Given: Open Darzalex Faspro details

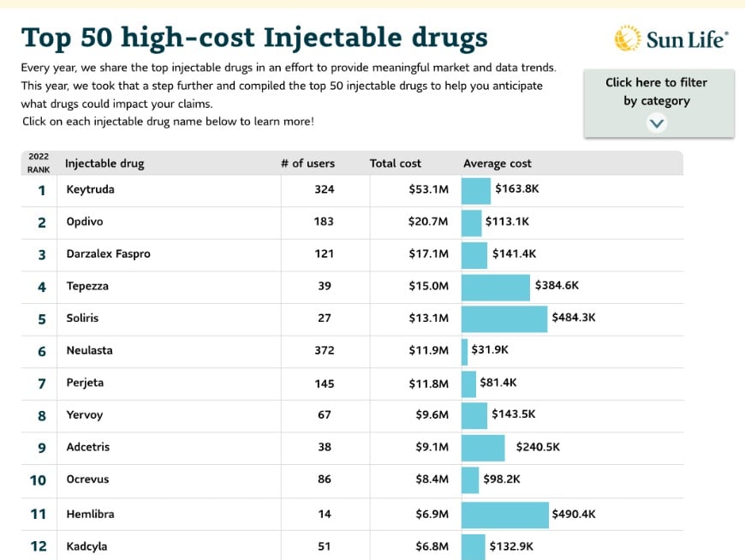Looking at the screenshot, I should pyautogui.click(x=105, y=254).
